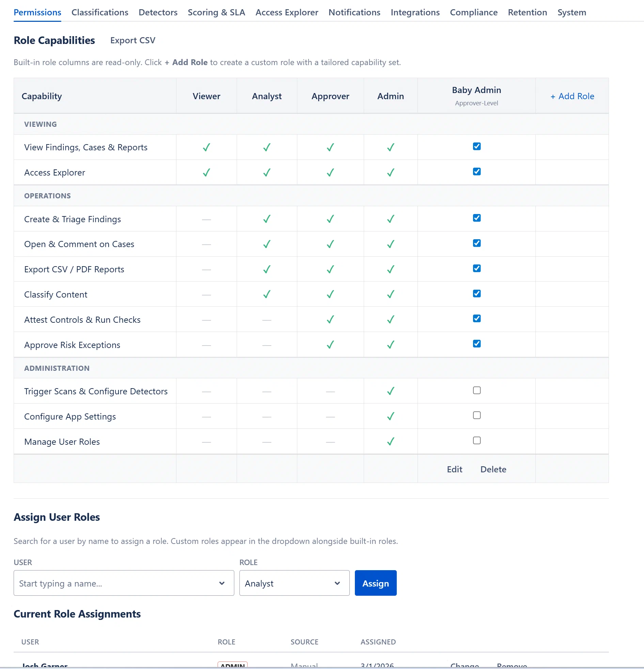Screen dimensions: 644x669
Task: Click the Viewer check for View Findings row
Action: point(206,148)
